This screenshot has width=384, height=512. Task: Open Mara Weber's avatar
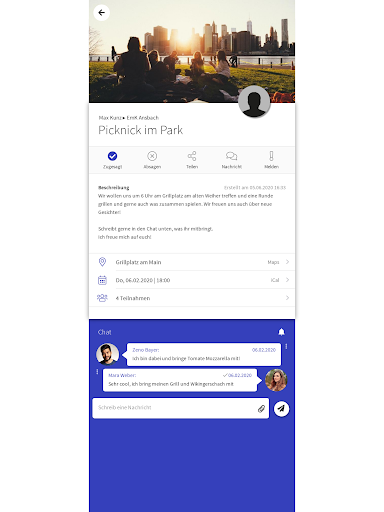click(x=276, y=380)
